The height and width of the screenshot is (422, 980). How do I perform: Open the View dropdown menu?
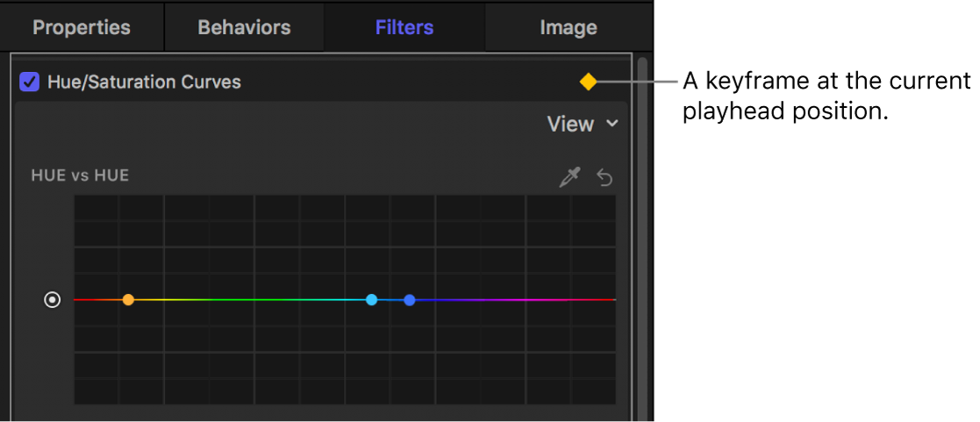pyautogui.click(x=582, y=125)
